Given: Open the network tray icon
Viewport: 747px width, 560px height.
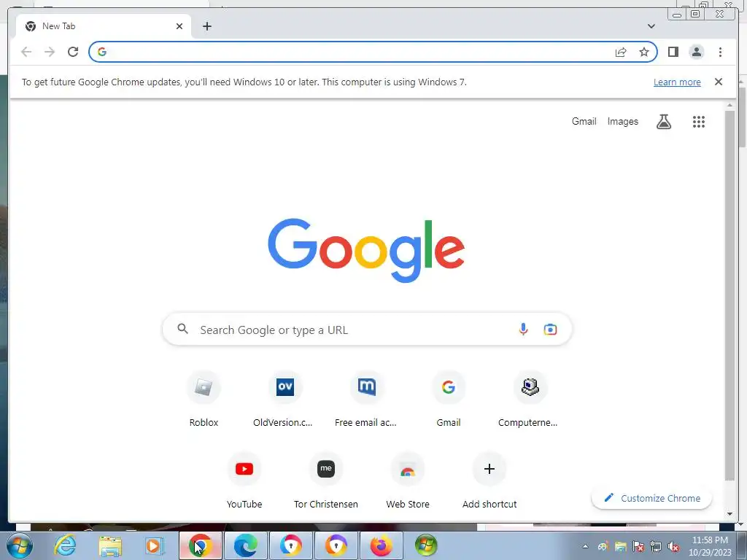Looking at the screenshot, I should (x=656, y=547).
